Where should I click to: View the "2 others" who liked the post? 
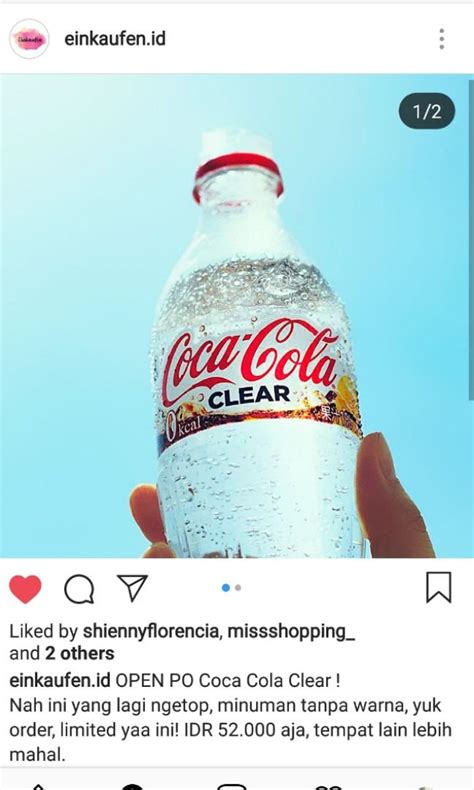pyautogui.click(x=80, y=653)
